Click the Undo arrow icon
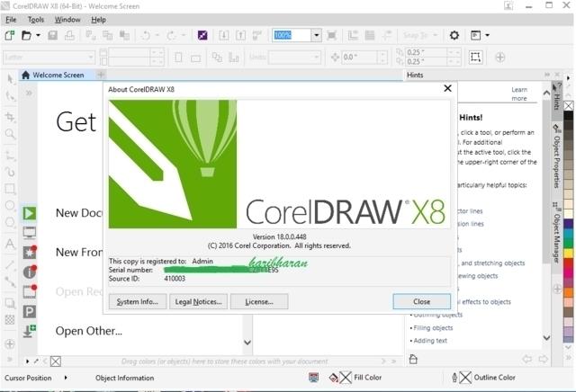 146,35
